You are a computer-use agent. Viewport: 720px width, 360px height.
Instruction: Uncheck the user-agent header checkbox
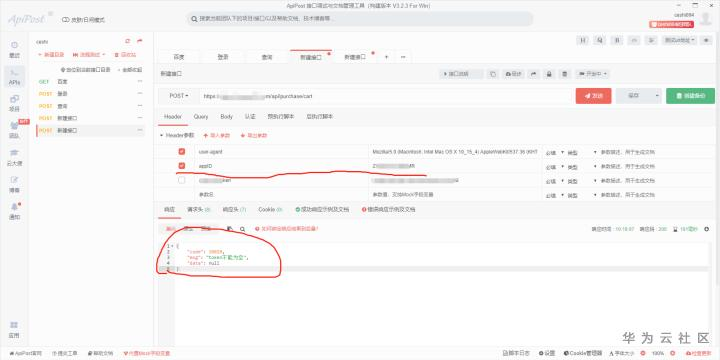[x=182, y=152]
